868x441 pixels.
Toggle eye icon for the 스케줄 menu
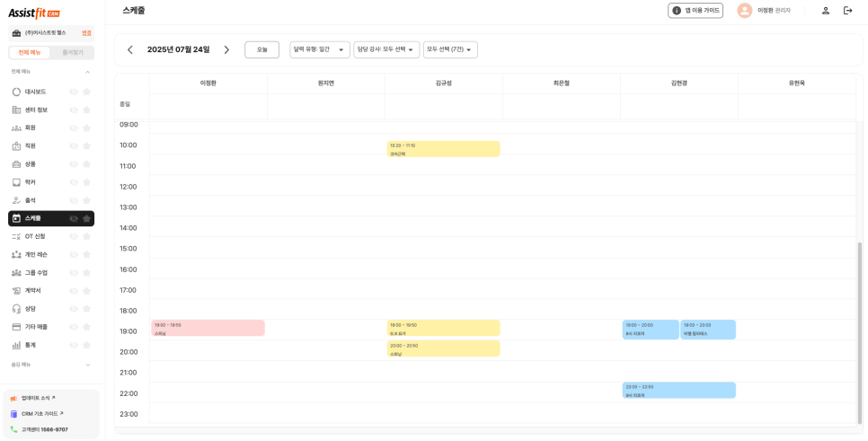coord(74,218)
